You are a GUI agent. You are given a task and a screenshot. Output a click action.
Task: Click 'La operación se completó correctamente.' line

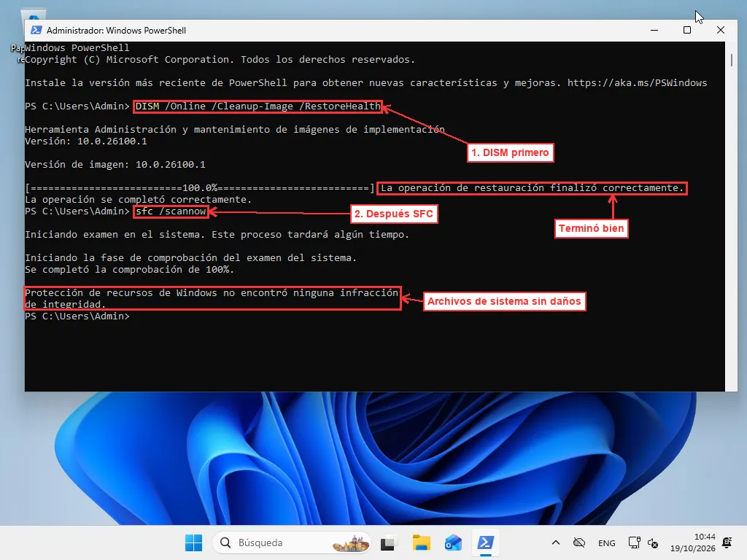pyautogui.click(x=138, y=200)
